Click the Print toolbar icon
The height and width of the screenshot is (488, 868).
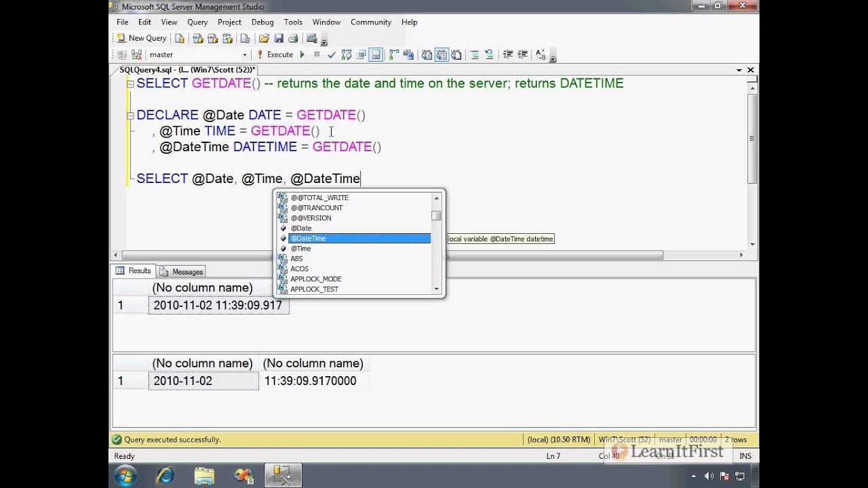(x=293, y=38)
